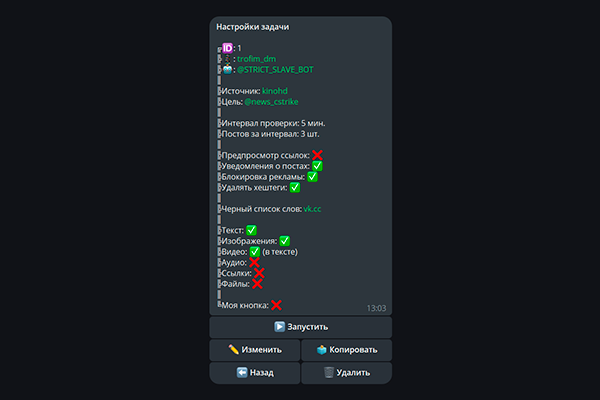Click the robot emoji before @STRICT_SLAVE_BOT
600x400 pixels.
pos(227,69)
